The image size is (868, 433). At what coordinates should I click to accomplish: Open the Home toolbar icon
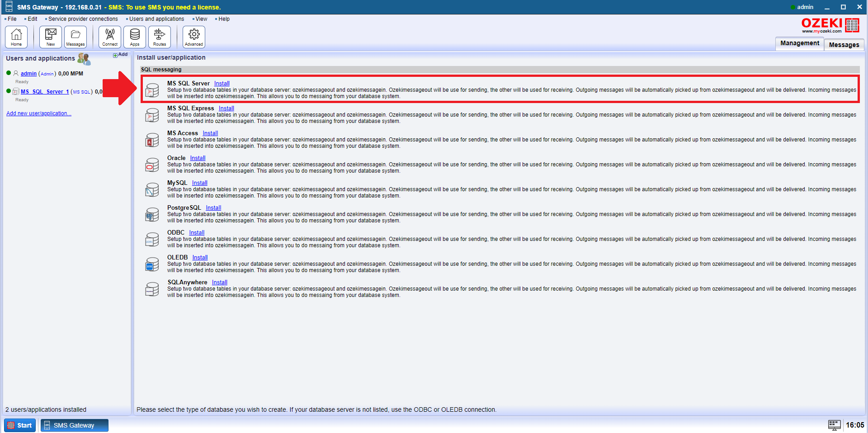click(x=16, y=37)
